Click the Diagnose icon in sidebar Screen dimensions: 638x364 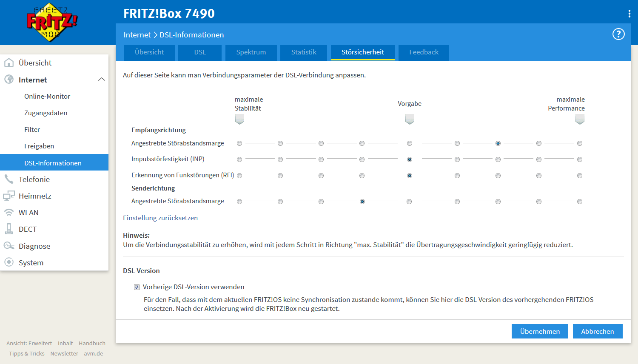(9, 246)
